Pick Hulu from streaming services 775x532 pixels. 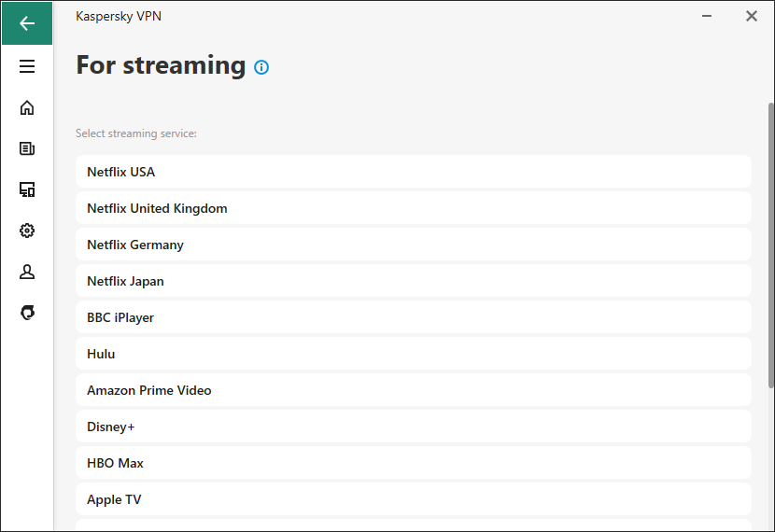pyautogui.click(x=414, y=354)
